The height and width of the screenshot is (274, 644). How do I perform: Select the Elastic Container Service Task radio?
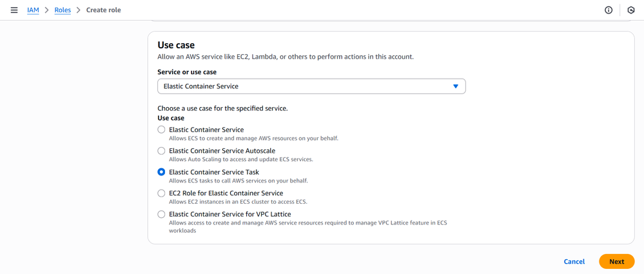[x=162, y=172]
